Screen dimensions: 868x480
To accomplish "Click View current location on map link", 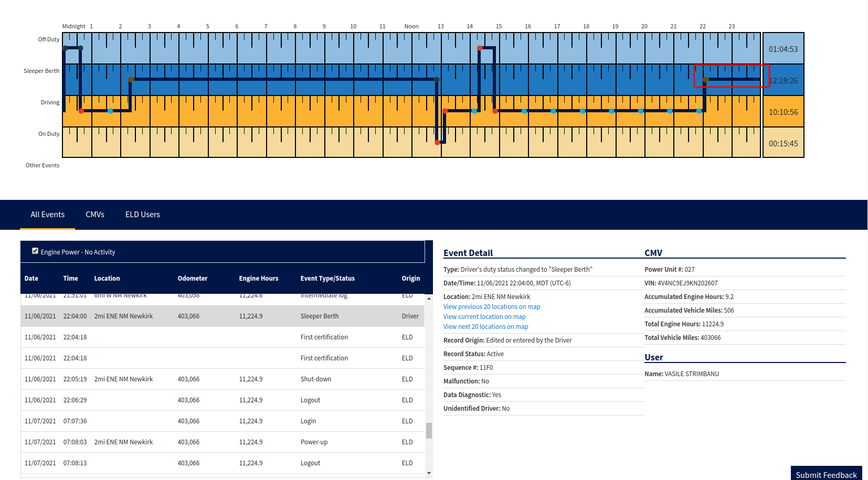I will tap(484, 317).
